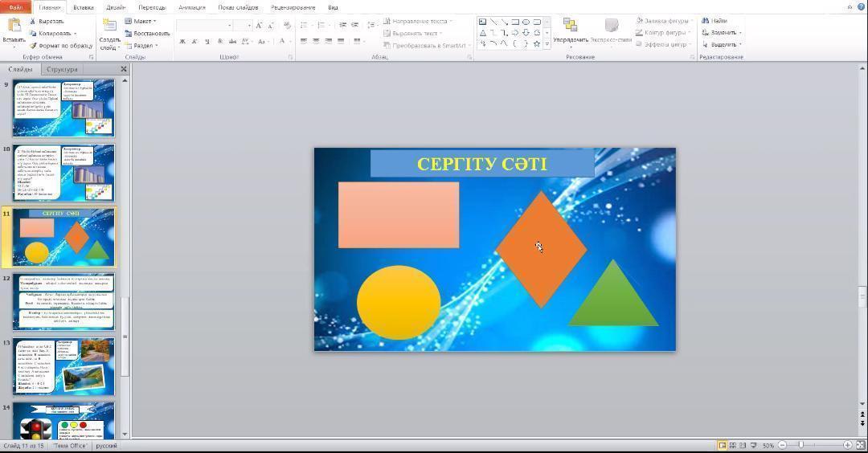Select slide 13 thumbnail in panel
The height and width of the screenshot is (453, 868).
64,366
